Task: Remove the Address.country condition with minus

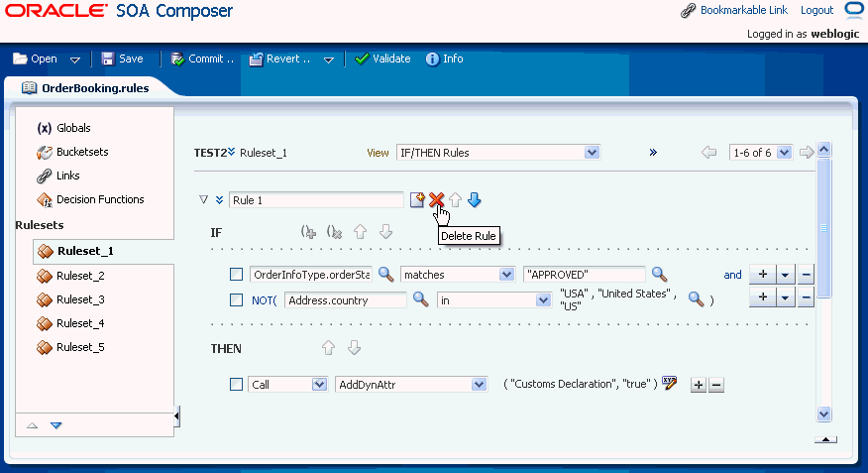Action: click(806, 297)
